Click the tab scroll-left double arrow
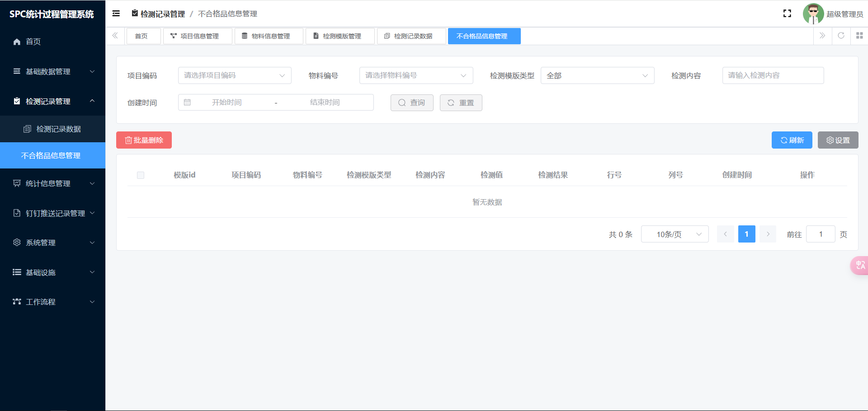868x411 pixels. tap(115, 36)
